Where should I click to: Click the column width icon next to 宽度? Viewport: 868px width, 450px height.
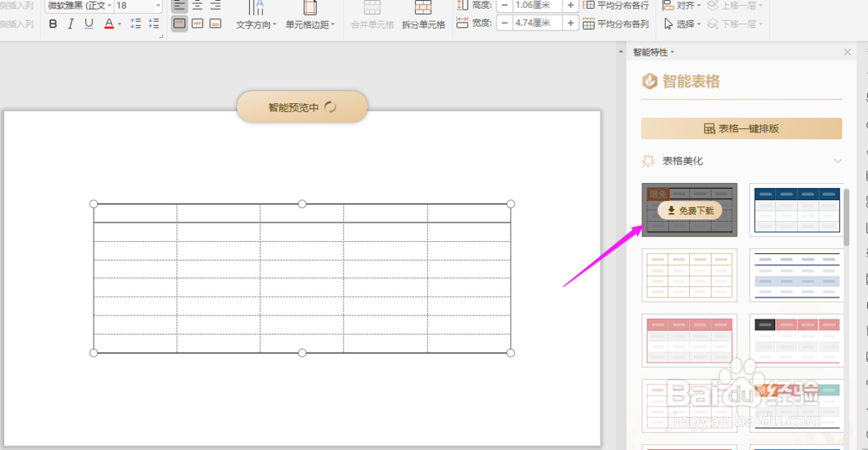[463, 23]
